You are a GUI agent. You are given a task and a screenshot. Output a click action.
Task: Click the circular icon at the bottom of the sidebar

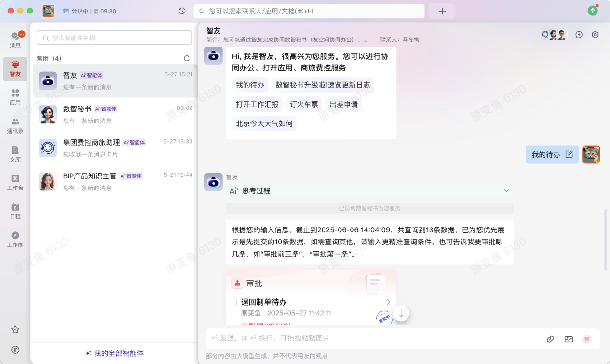[15, 350]
